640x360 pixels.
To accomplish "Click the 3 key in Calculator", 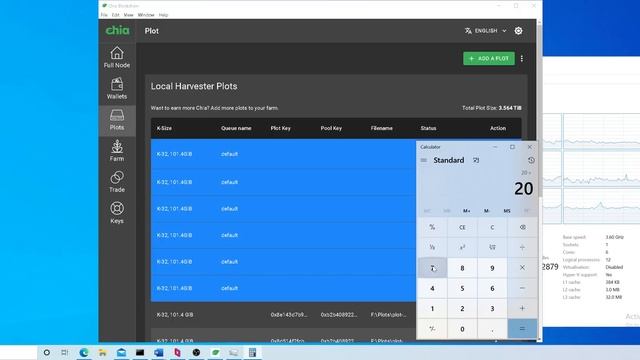I will coord(492,309).
